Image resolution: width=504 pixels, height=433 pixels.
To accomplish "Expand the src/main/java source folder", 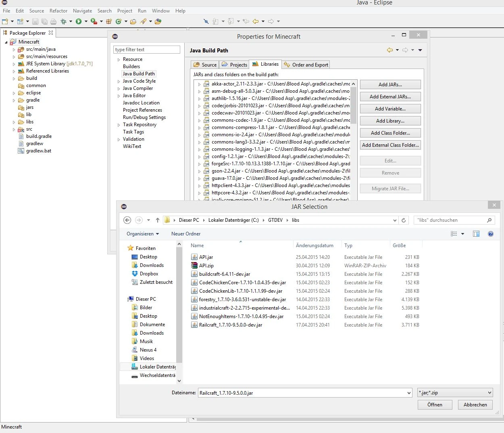I will (x=14, y=50).
